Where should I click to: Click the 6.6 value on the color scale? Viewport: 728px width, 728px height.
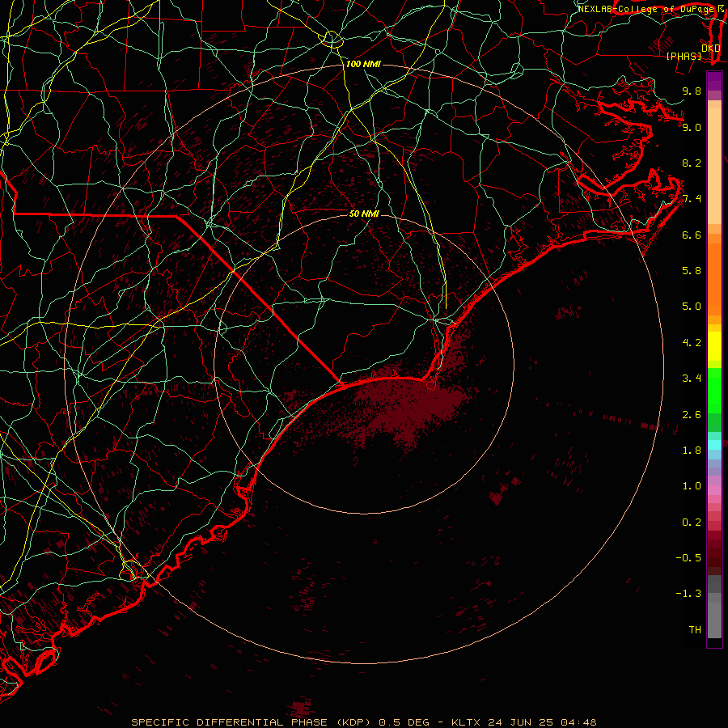692,235
